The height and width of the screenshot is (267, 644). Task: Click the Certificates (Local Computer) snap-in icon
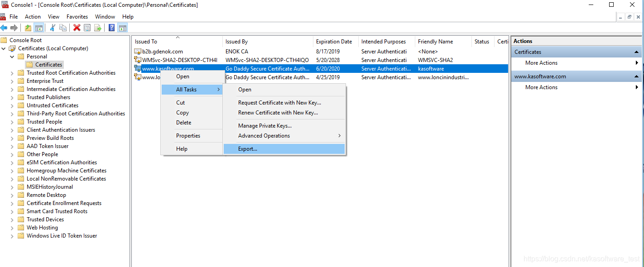tap(13, 48)
